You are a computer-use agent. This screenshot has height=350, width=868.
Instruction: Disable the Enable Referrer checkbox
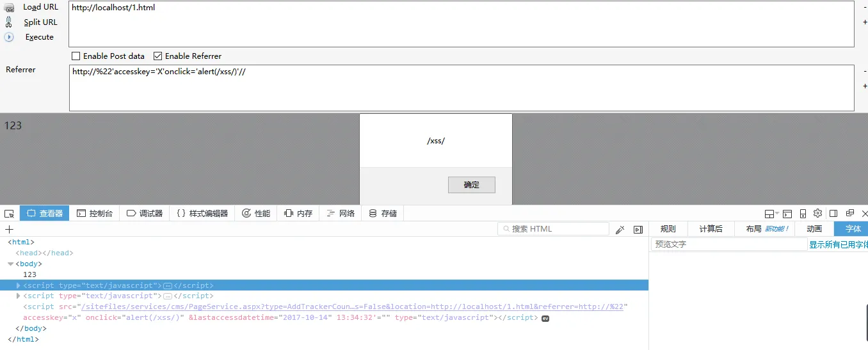(x=158, y=56)
